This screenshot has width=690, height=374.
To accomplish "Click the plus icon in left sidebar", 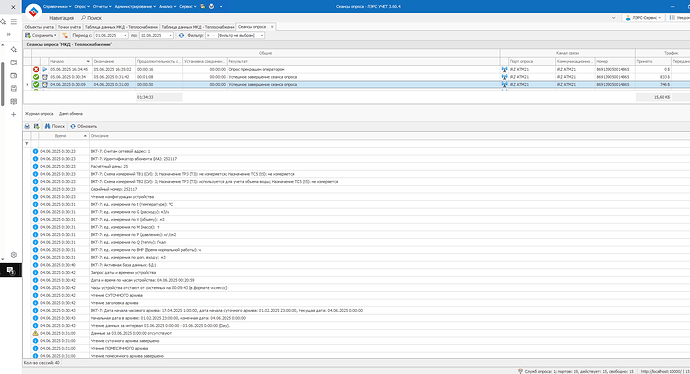I will 14,114.
